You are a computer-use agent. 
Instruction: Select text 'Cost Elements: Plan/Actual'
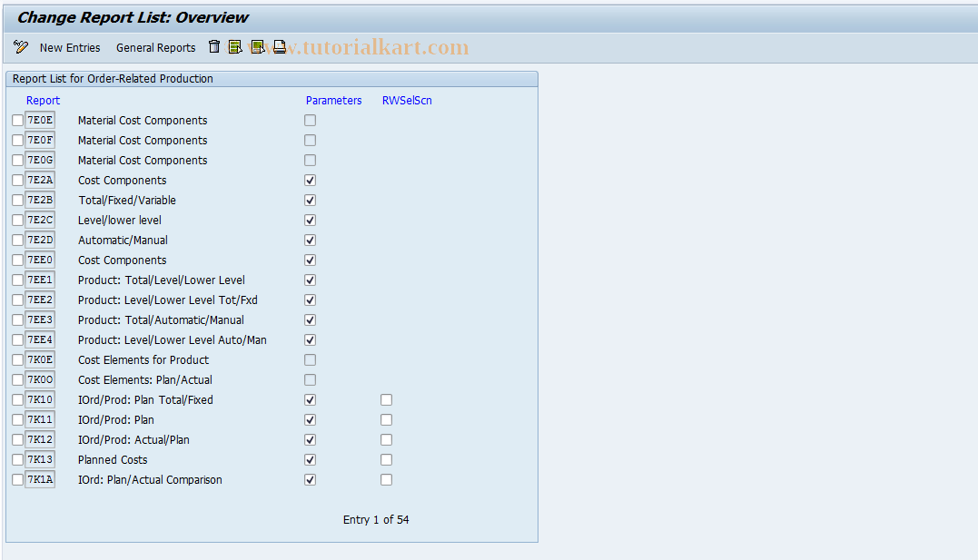(144, 379)
